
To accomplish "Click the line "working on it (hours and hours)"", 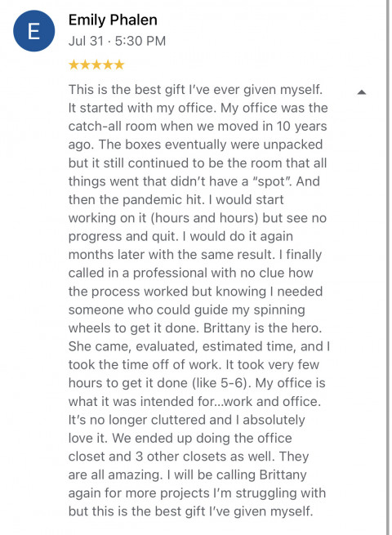I will pyautogui.click(x=198, y=218).
